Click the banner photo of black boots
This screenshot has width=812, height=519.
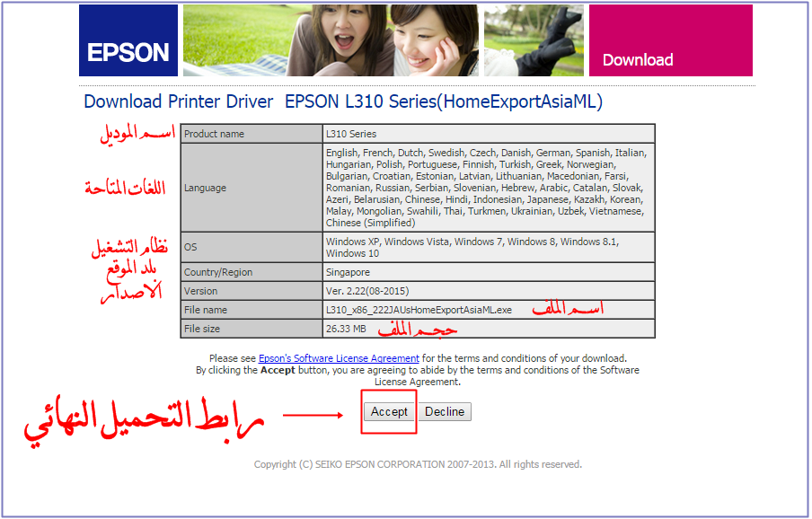click(534, 40)
